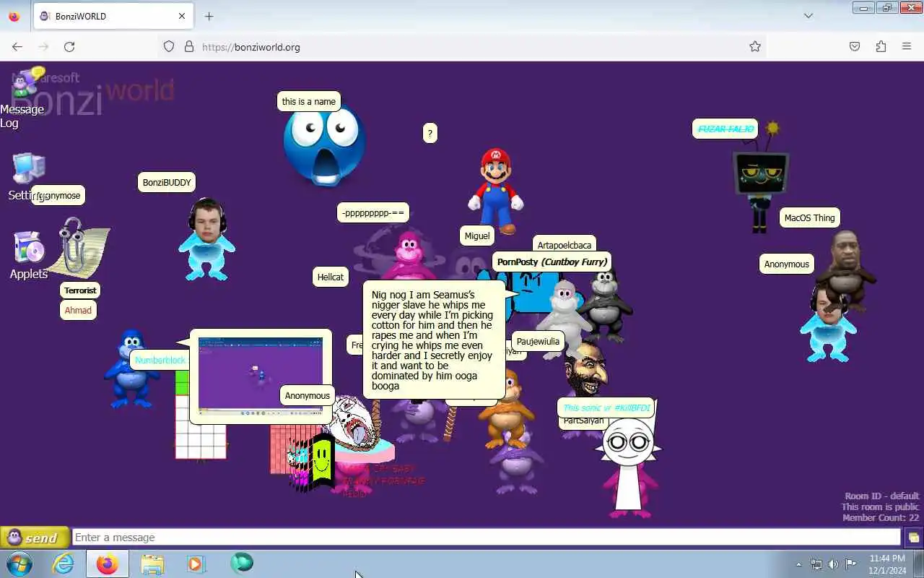Viewport: 924px width, 578px height.
Task: Click the 'MacOS Thing' name tag
Action: point(809,217)
